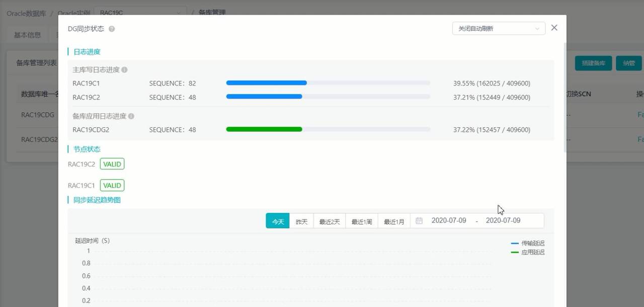Click the help icon beside DG同步状态 title
Image resolution: width=644 pixels, height=307 pixels.
111,29
